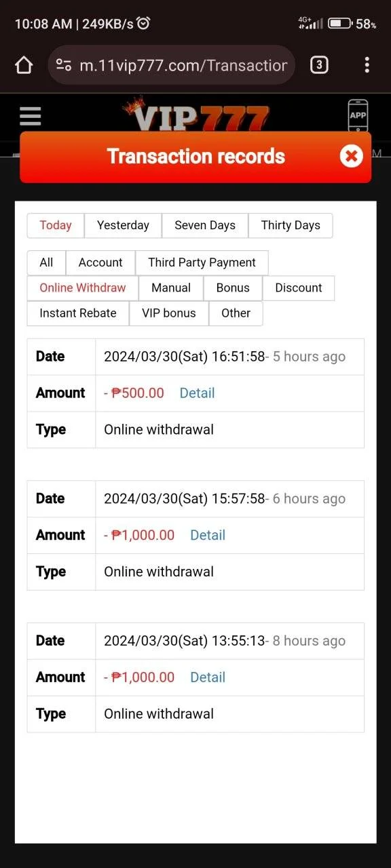Image resolution: width=391 pixels, height=868 pixels.
Task: Filter records by VIP bonus
Action: pos(169,313)
